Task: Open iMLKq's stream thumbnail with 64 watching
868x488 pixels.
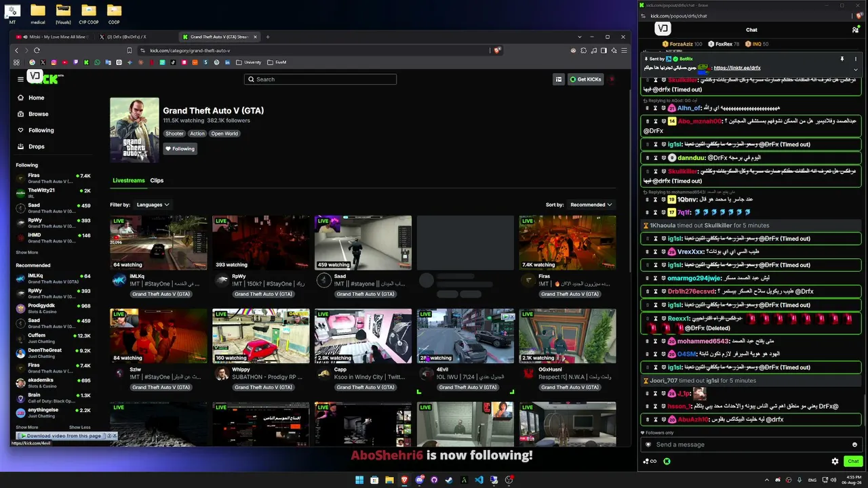Action: (159, 243)
